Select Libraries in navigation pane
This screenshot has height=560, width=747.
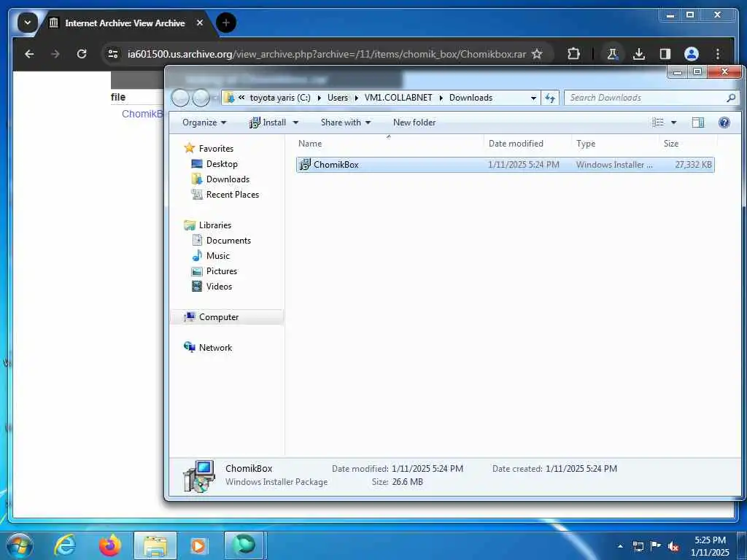[x=215, y=225]
